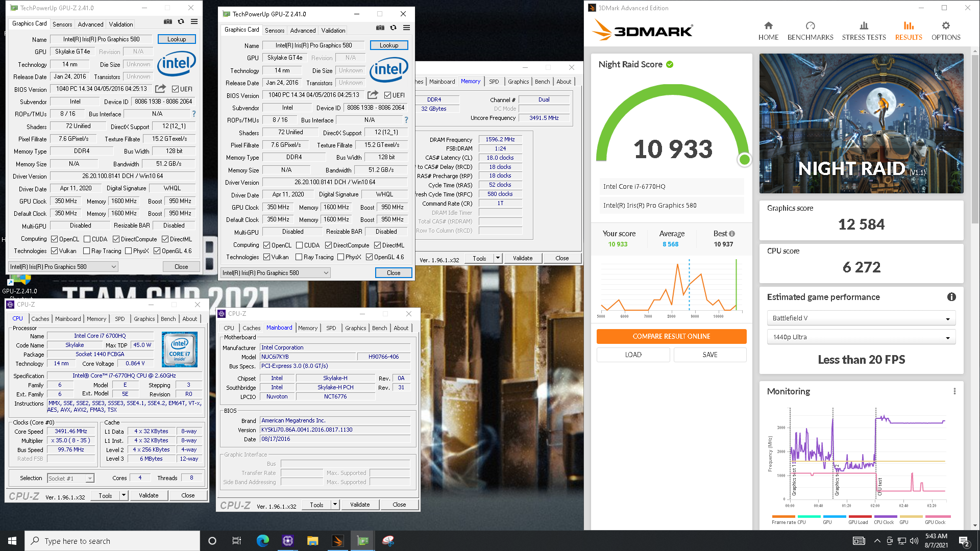Screen dimensions: 980x551
Task: Click 3DMark icon on taskbar
Action: [337, 541]
